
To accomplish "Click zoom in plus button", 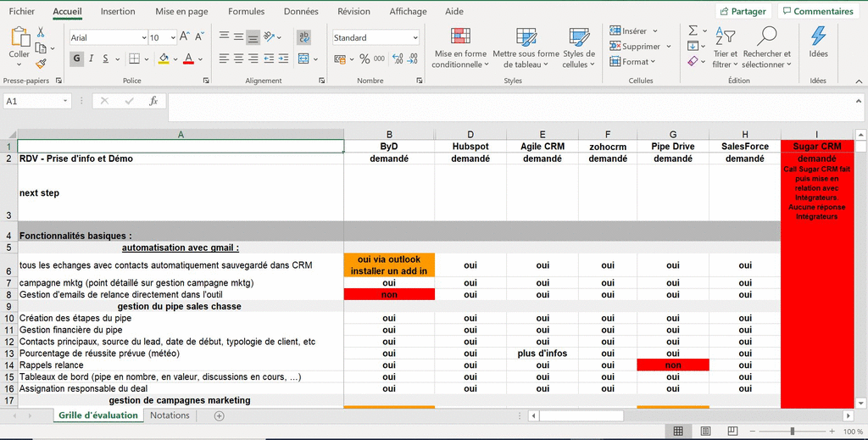I will click(x=832, y=432).
